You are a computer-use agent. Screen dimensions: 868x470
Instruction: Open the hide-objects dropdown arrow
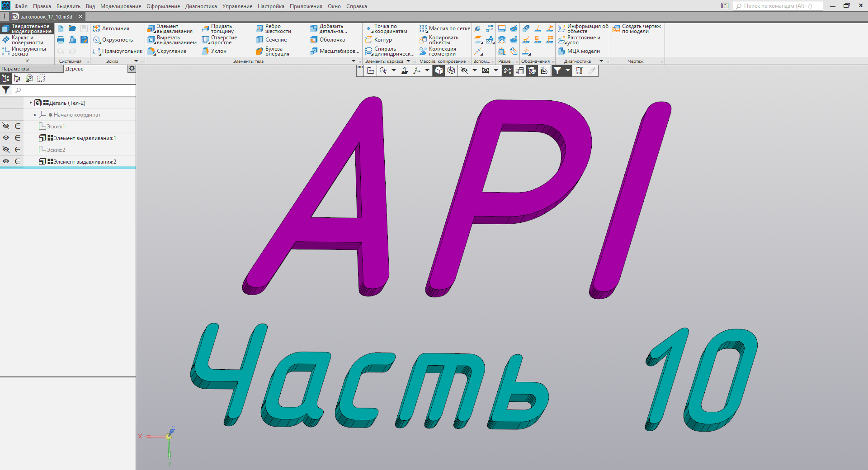tap(474, 71)
